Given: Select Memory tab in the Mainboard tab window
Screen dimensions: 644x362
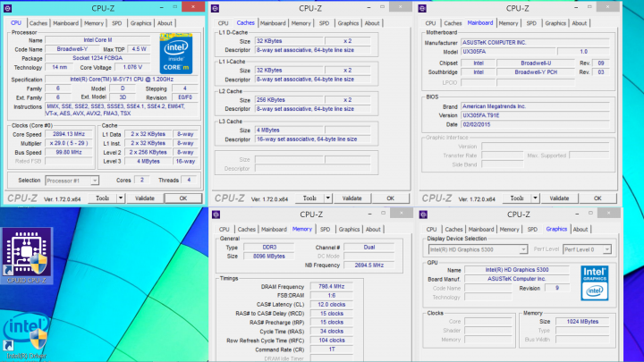Looking at the screenshot, I should [x=508, y=23].
